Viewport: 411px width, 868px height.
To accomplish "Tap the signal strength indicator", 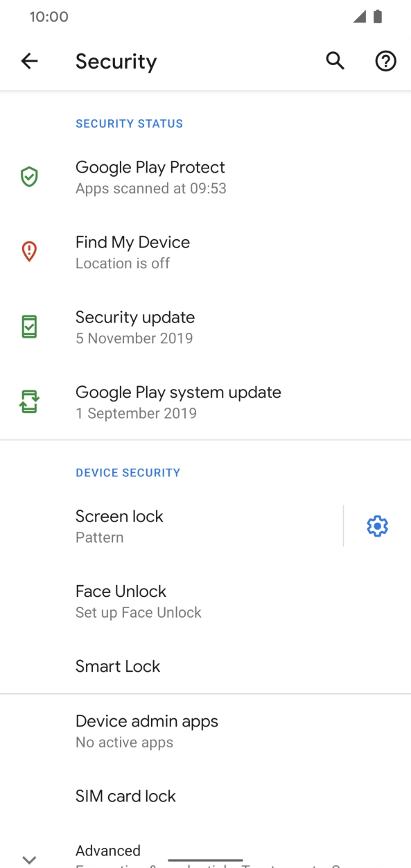I will click(x=360, y=17).
